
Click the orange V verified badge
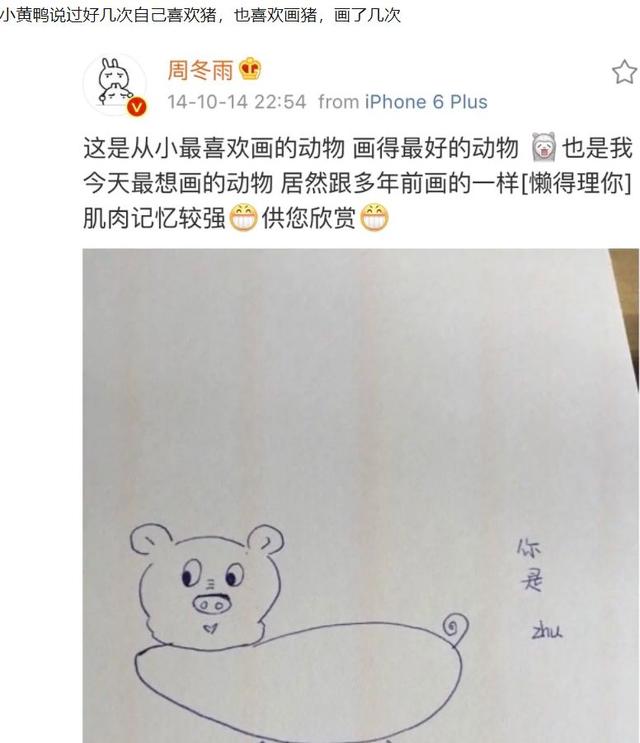(x=136, y=108)
